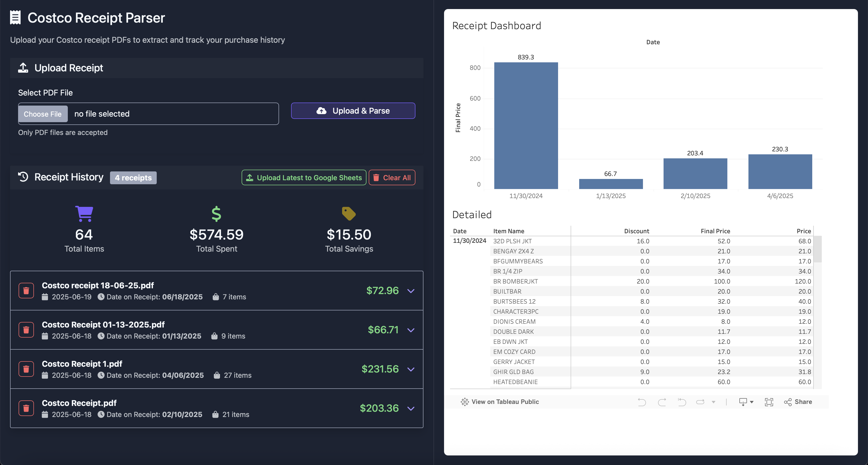Click the Tableau undo icon

tap(641, 402)
